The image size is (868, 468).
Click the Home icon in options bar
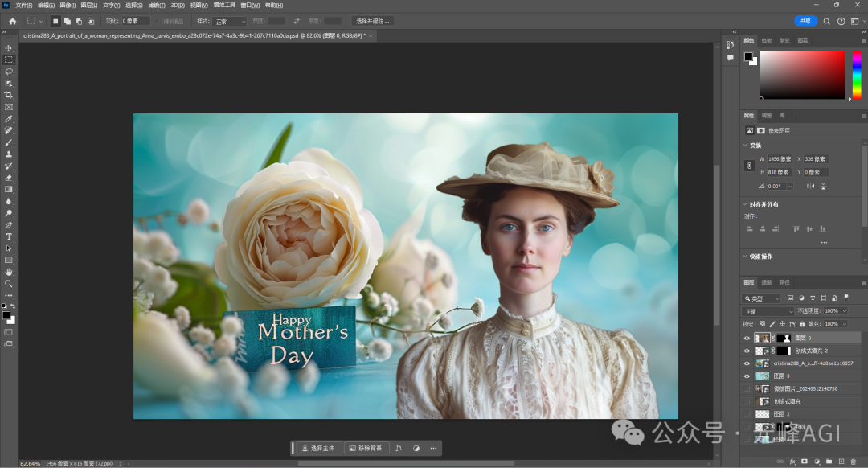(x=12, y=21)
